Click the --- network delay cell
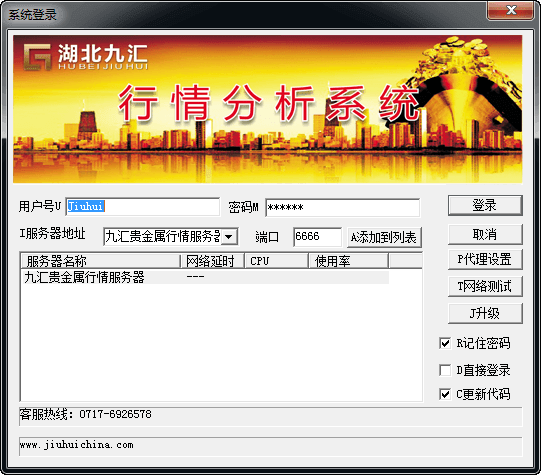 coord(195,277)
